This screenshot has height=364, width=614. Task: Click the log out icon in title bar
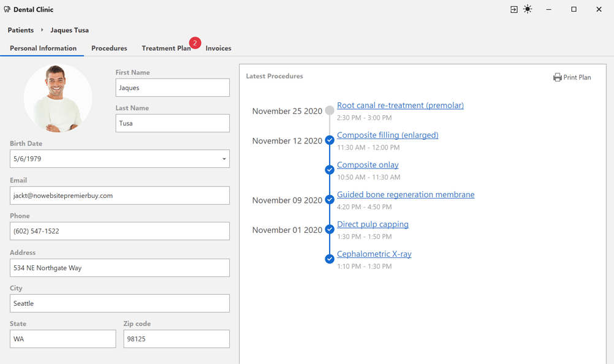[x=514, y=9]
